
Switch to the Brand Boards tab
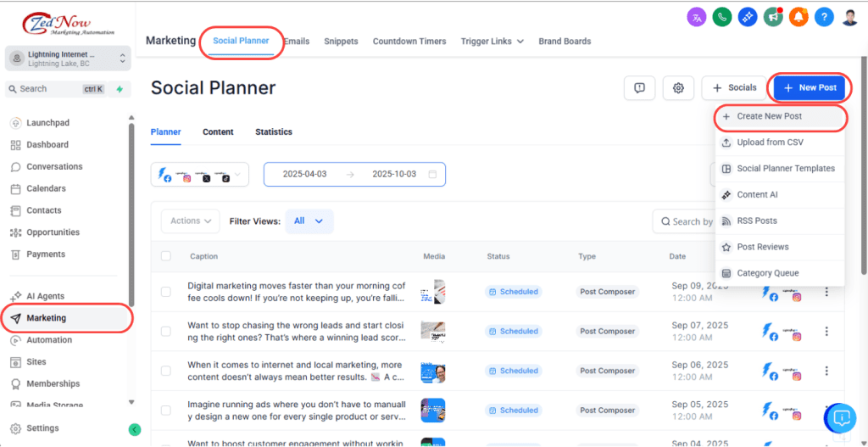[565, 41]
